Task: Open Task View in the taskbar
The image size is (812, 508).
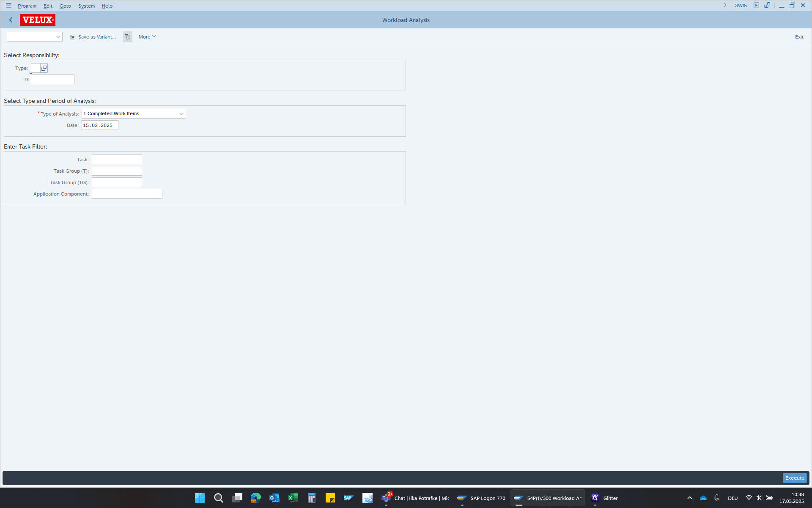Action: pos(237,498)
